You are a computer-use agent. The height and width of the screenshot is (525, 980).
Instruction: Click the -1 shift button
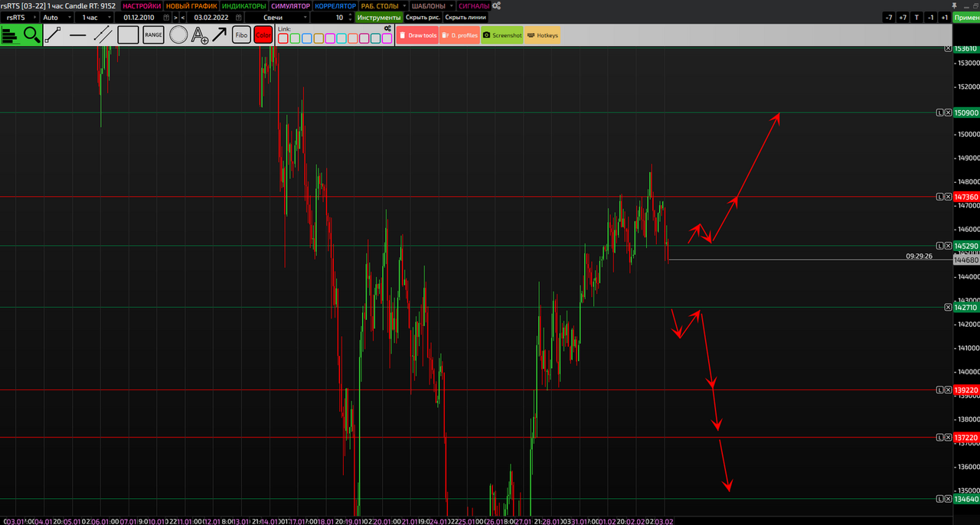tap(930, 17)
